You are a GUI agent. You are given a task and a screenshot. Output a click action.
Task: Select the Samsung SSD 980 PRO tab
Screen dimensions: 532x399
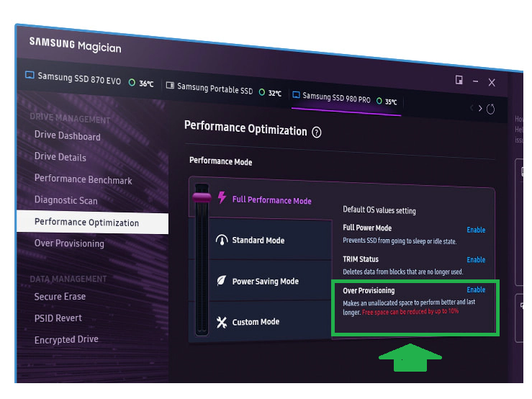click(345, 98)
